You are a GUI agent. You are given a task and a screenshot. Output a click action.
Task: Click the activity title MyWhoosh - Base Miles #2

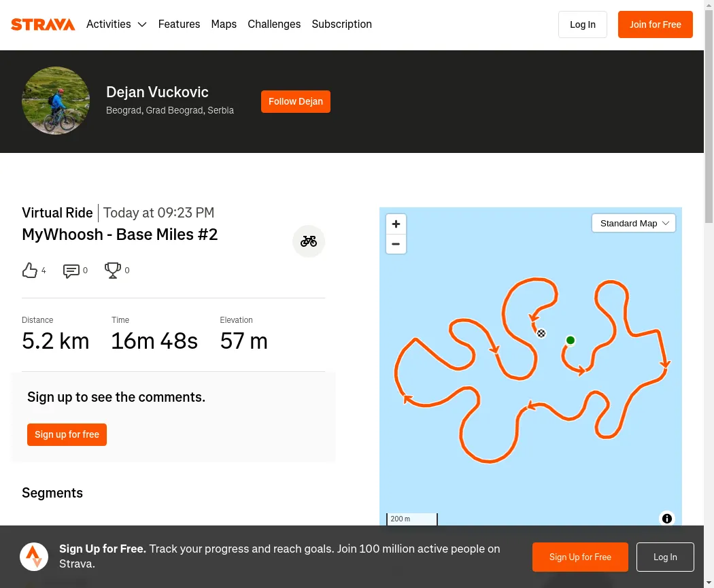coord(120,235)
